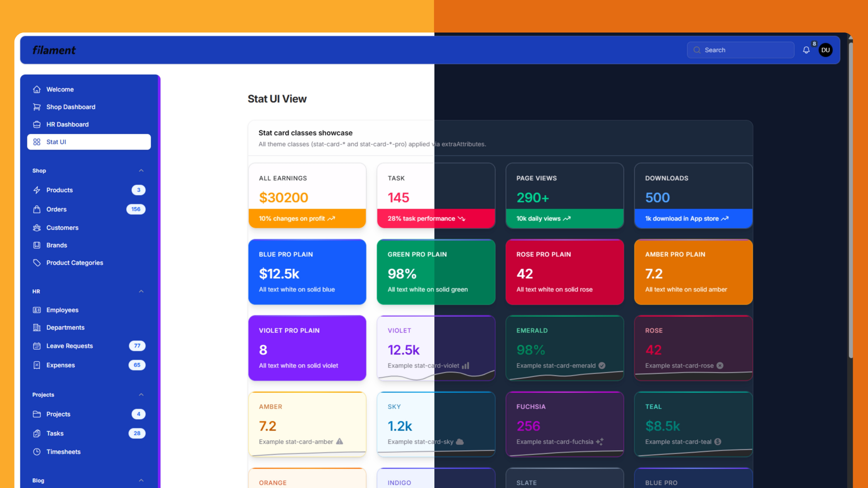The height and width of the screenshot is (488, 868).
Task: Open the HR Dashboard menu item
Action: pyautogui.click(x=89, y=125)
